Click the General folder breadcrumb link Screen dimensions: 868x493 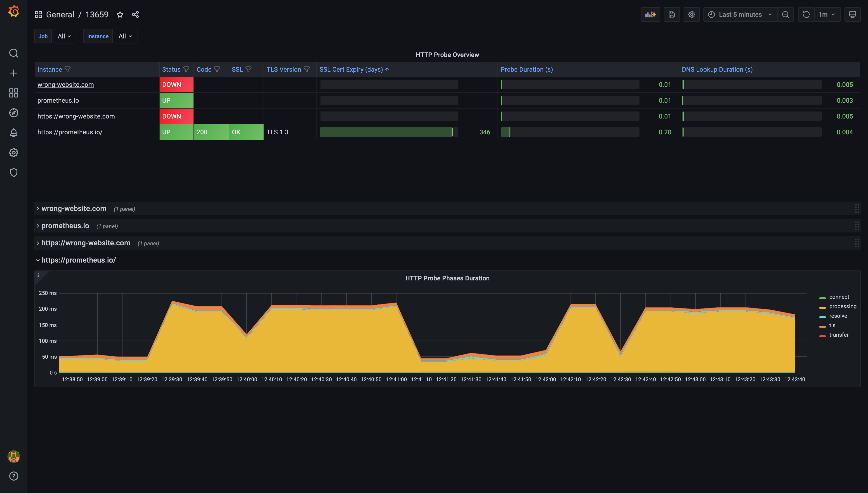60,14
